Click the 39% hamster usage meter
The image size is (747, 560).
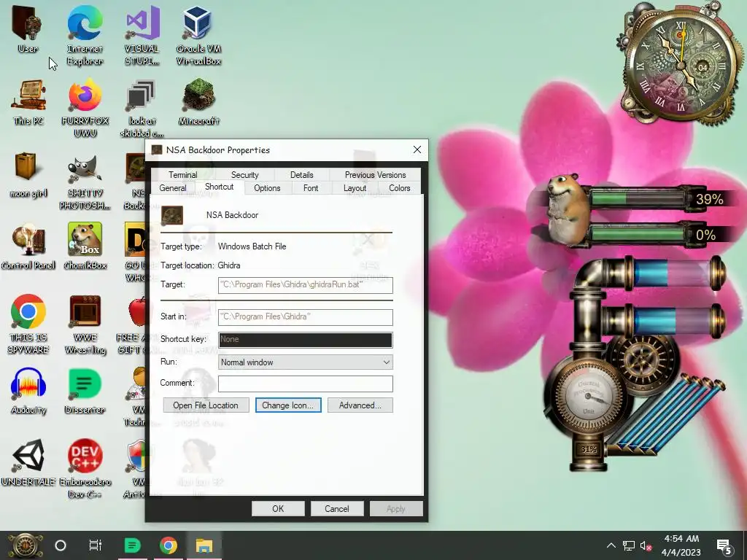[638, 198]
